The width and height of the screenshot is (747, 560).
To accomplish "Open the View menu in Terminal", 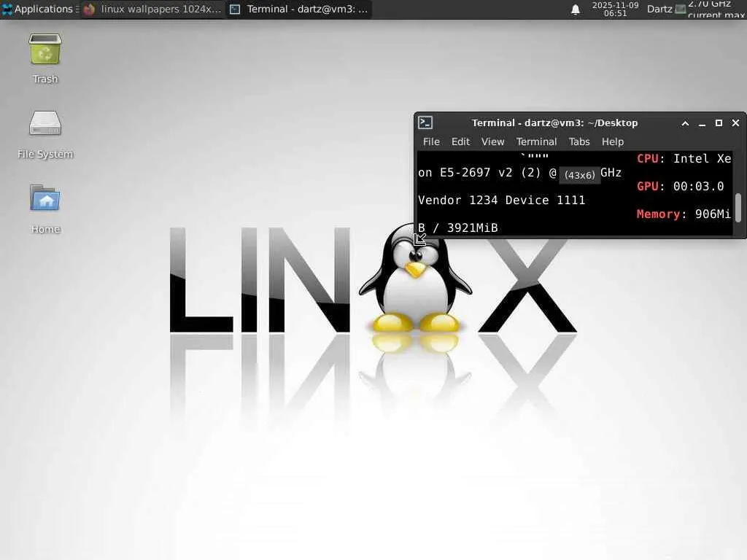I will pos(492,142).
